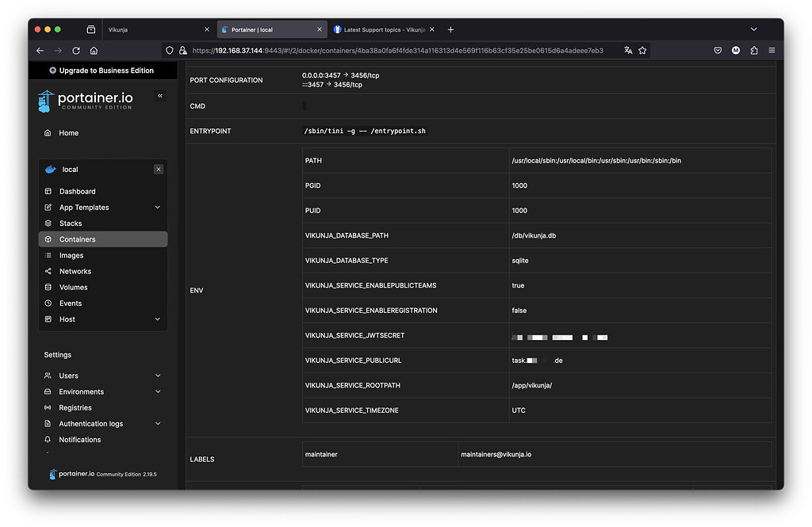812x527 pixels.
Task: Open the Firefox application menu
Action: click(771, 49)
